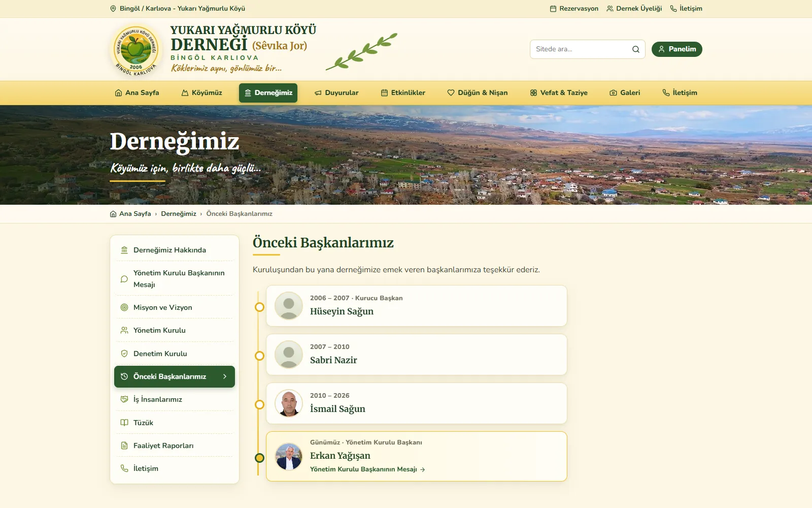The image size is (812, 508).
Task: Click the location pin icon in top bar
Action: pos(113,9)
